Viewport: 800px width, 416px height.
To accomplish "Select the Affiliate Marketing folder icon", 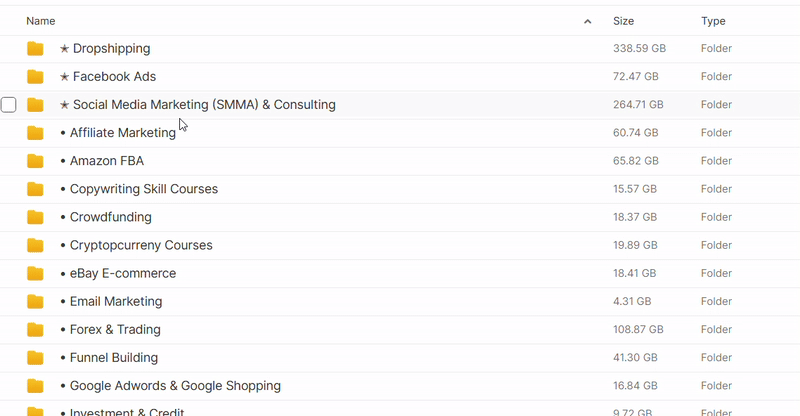I will (x=35, y=133).
